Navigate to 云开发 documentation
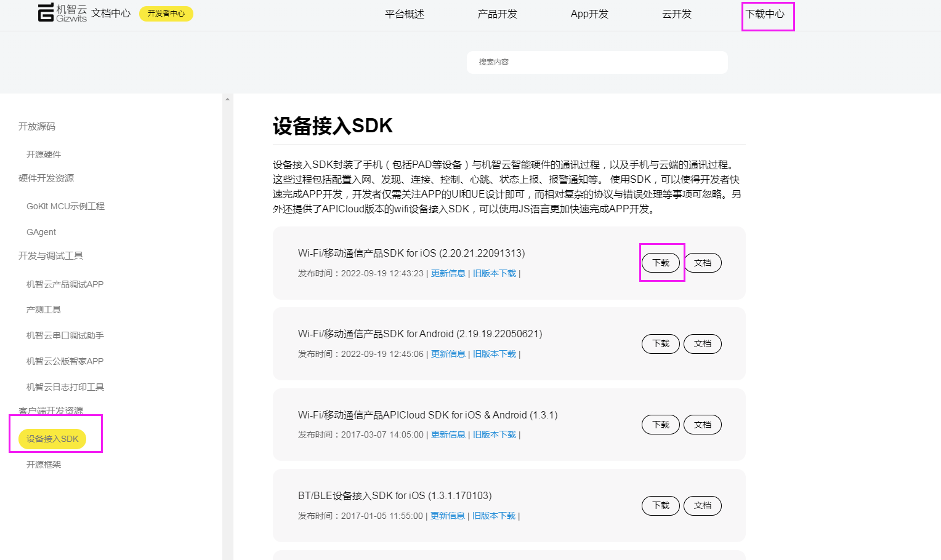The height and width of the screenshot is (560, 941). pyautogui.click(x=677, y=14)
